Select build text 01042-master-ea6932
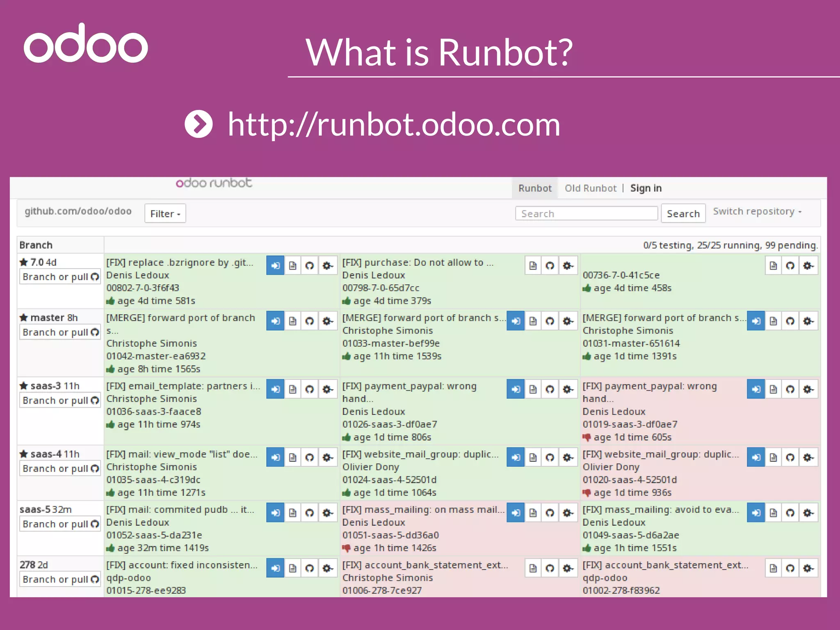This screenshot has height=630, width=840. click(156, 356)
